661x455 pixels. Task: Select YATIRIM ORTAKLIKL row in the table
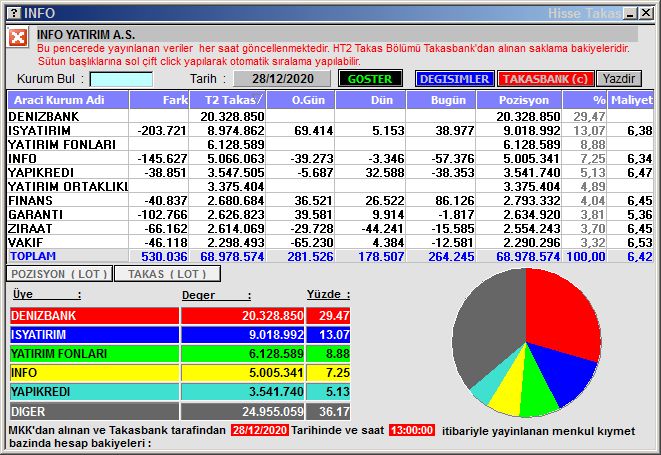[x=330, y=186]
